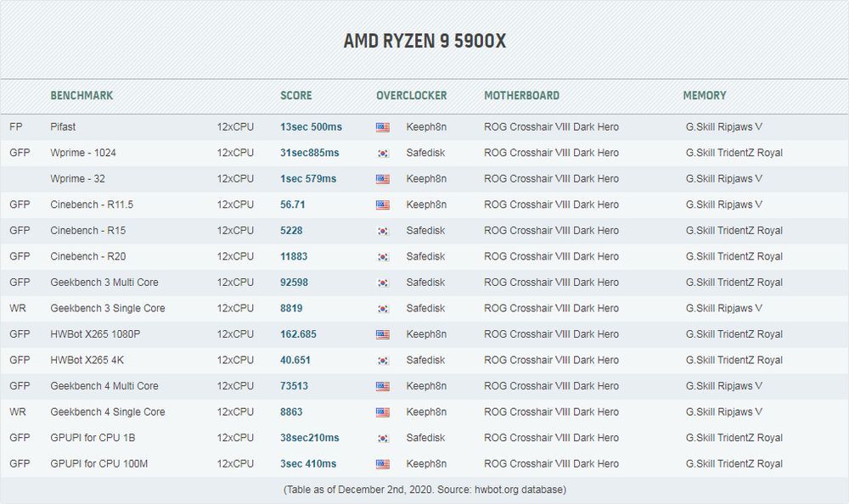
Task: Select the Pifast benchmark name
Action: coord(63,127)
